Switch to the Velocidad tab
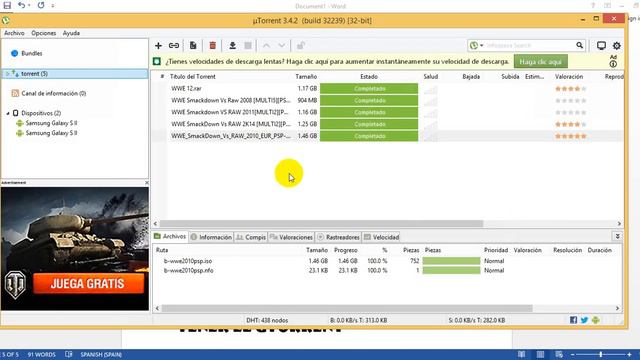 tap(382, 237)
